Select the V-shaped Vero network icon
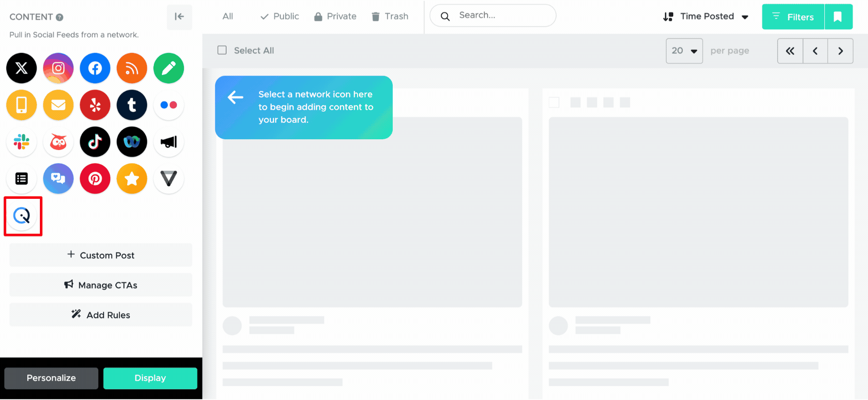868x400 pixels. point(169,179)
